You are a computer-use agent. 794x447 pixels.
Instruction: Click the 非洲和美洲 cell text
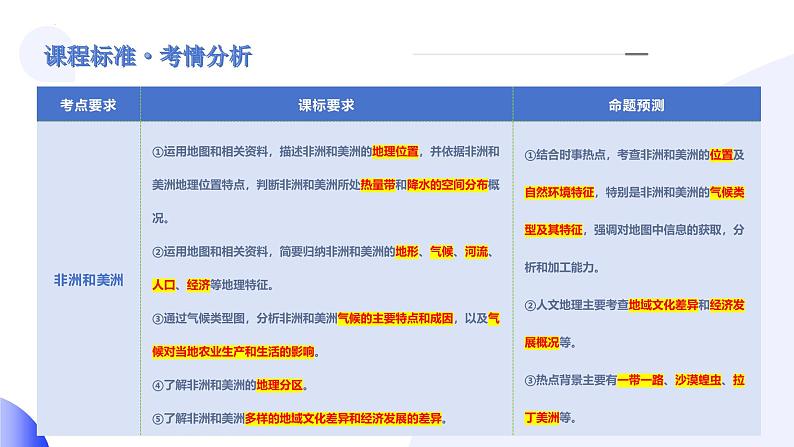click(89, 280)
